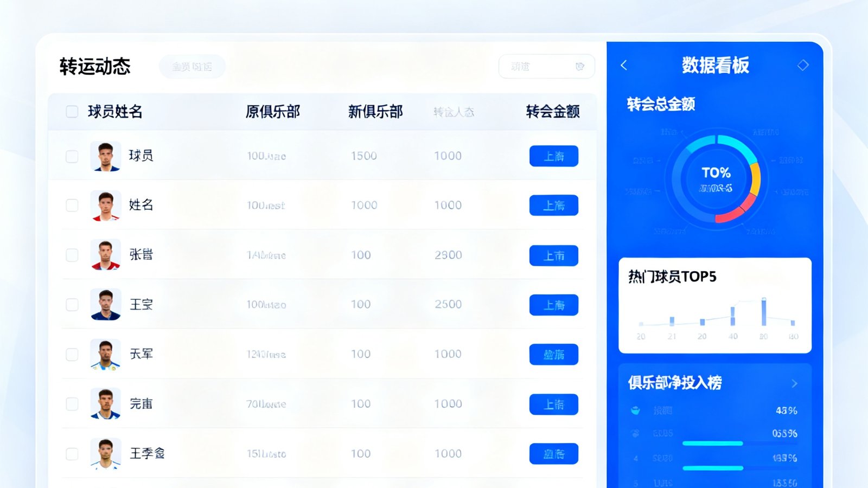Viewport: 868px width, 488px height.
Task: Expand the 俱乐部净投入榜 chevron
Action: pos(795,383)
